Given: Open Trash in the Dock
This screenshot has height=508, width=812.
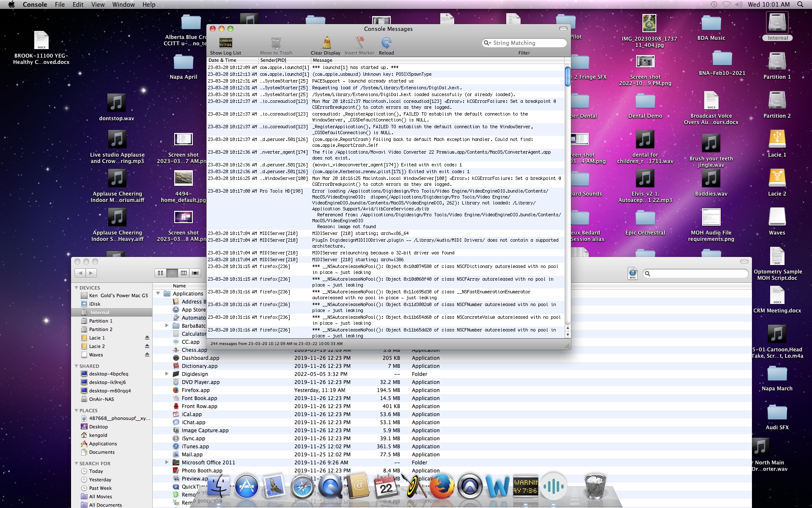Looking at the screenshot, I should 595,486.
